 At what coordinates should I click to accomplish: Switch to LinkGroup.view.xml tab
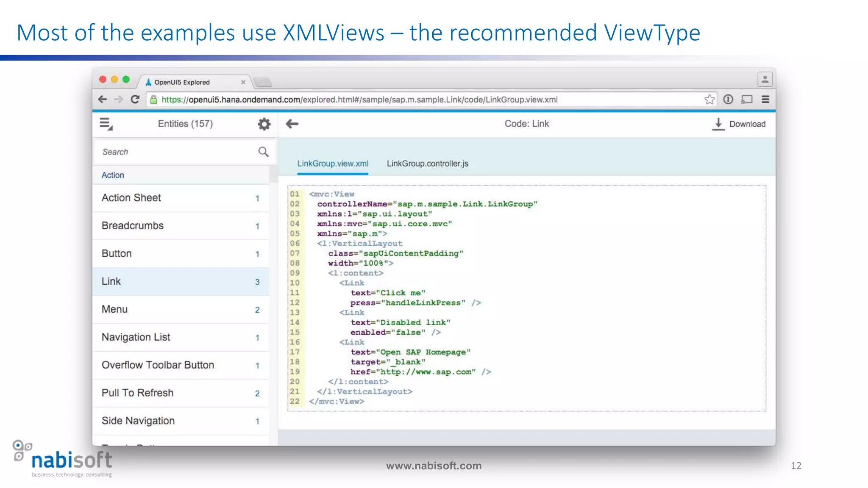pos(333,164)
